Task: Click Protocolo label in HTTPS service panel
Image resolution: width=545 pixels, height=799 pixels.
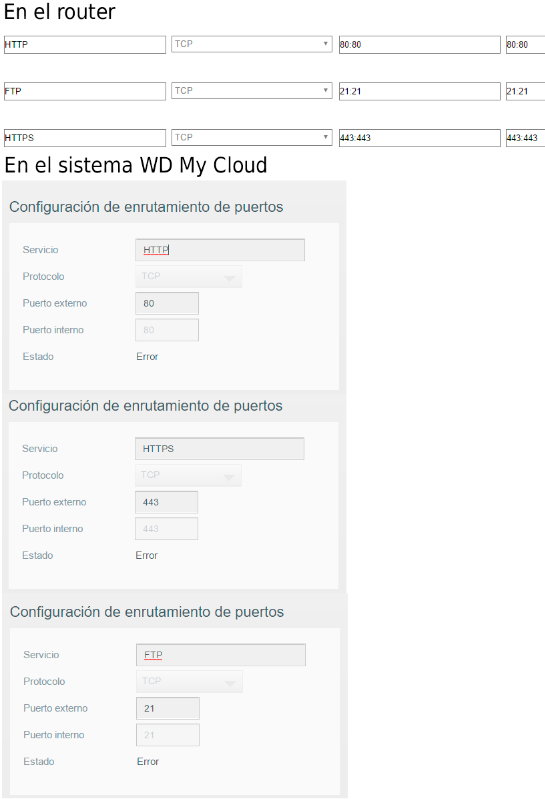Action: pos(43,475)
